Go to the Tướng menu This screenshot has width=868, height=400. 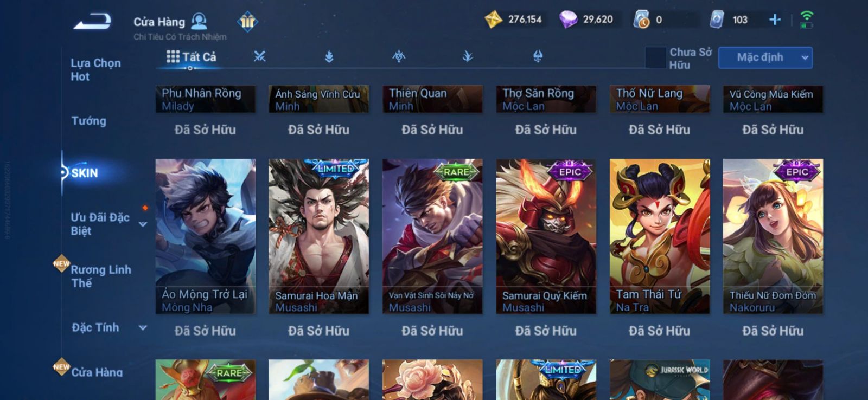pos(89,121)
